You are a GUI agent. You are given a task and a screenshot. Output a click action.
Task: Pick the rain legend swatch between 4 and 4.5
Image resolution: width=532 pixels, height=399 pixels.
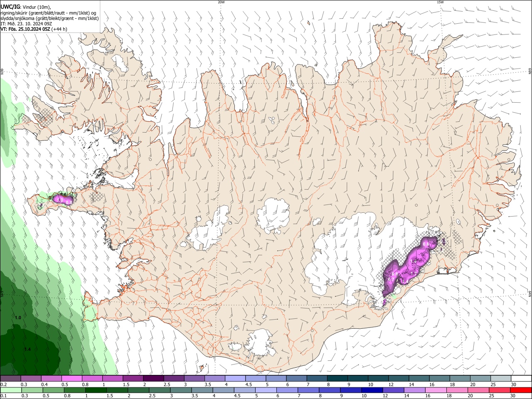pos(224,390)
